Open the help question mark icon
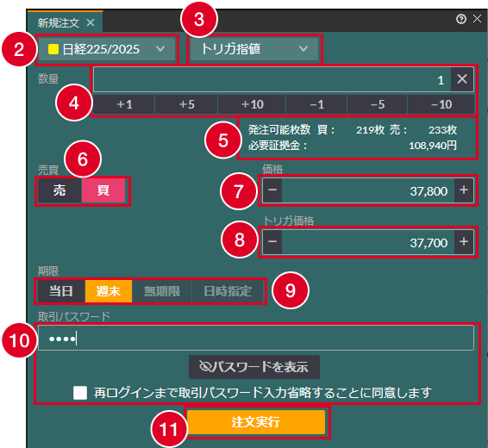The width and height of the screenshot is (488, 448). (x=461, y=19)
